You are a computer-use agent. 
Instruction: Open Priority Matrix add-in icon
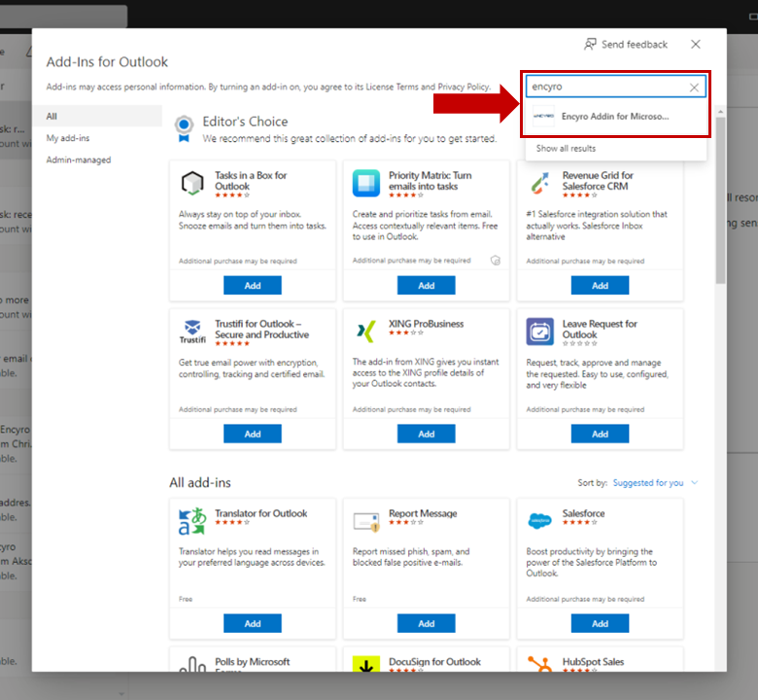pyautogui.click(x=366, y=184)
